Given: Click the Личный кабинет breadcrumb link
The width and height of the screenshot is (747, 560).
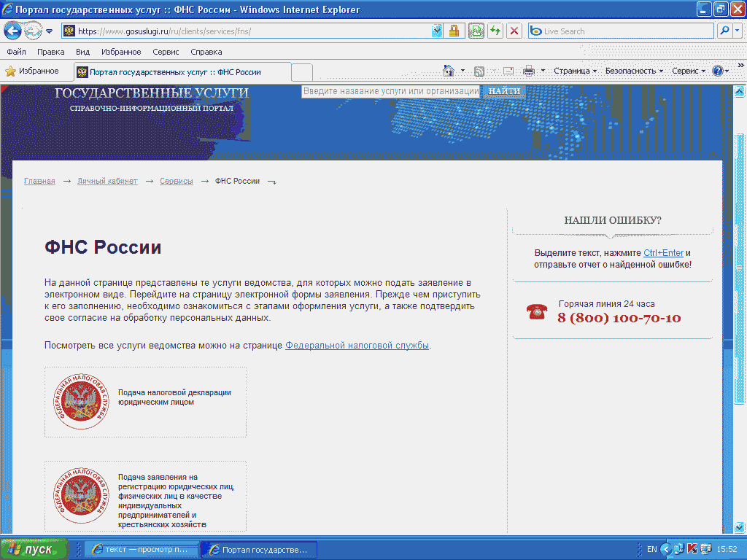Looking at the screenshot, I should coord(107,181).
